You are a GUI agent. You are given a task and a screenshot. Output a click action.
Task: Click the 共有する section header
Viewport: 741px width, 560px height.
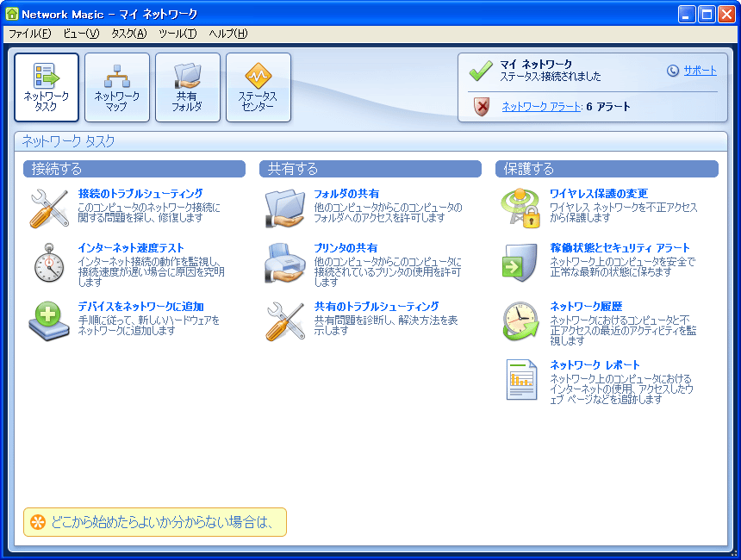[370, 169]
